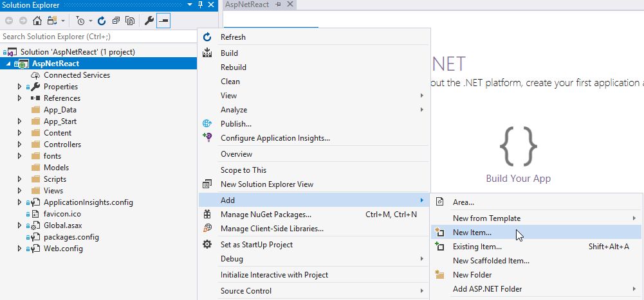Click Publish... in the context menu
This screenshot has height=300, width=644.
coord(235,124)
